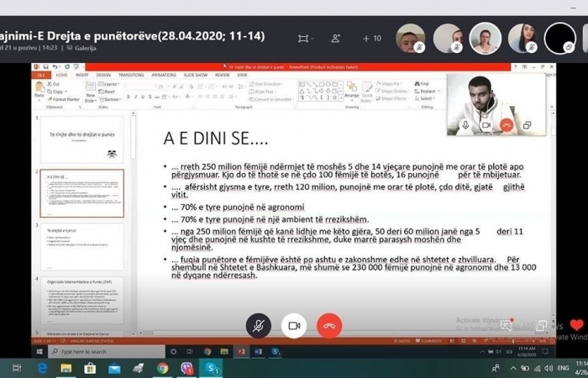Click the red hang-up icon in the presenter's overlay
This screenshot has width=588, height=378.
[506, 124]
